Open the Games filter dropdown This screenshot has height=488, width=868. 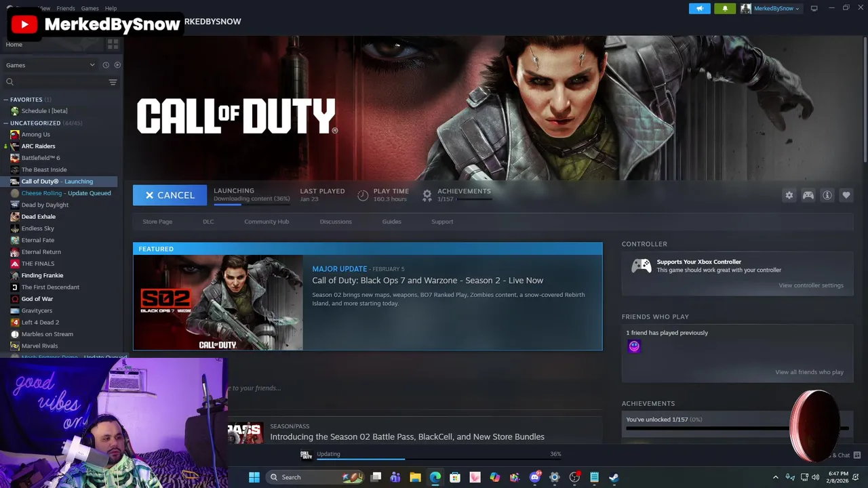point(50,65)
